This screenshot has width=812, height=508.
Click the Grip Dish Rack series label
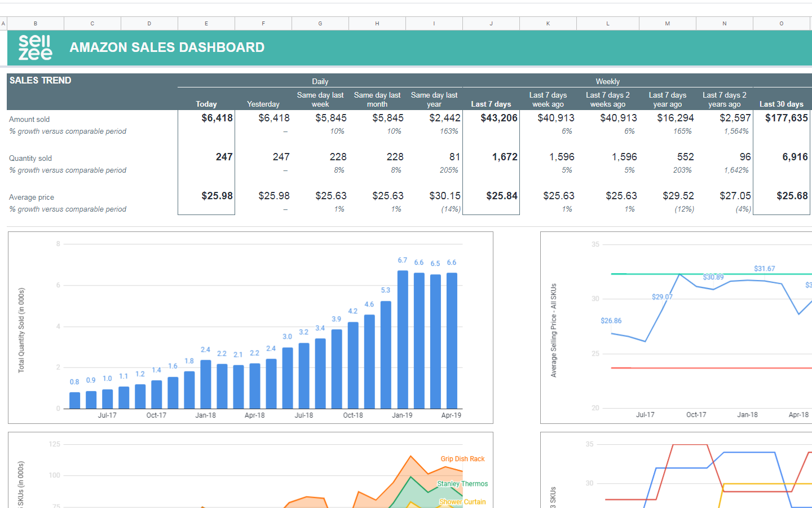coord(462,459)
